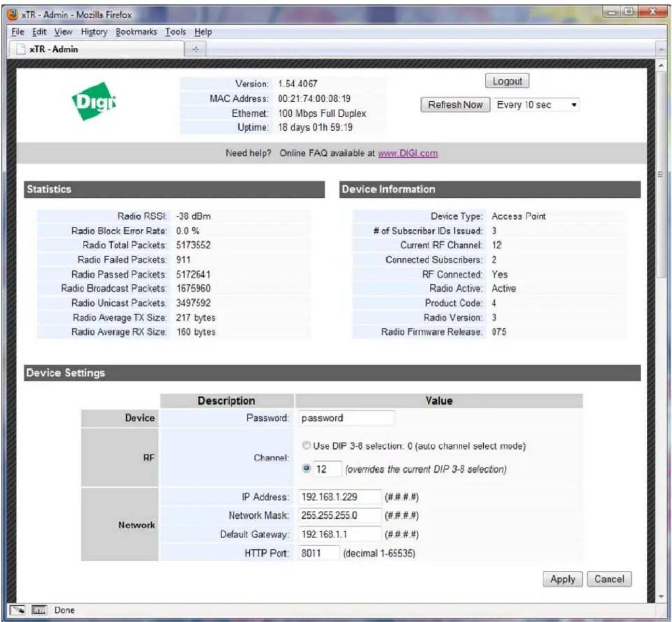Open a new tab with plus button
The height and width of the screenshot is (622, 672).
(196, 49)
